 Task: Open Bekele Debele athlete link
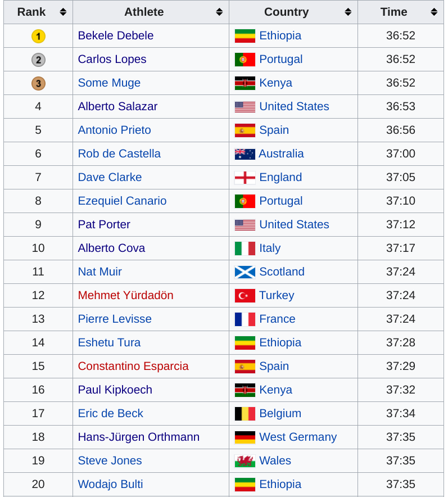(x=116, y=35)
